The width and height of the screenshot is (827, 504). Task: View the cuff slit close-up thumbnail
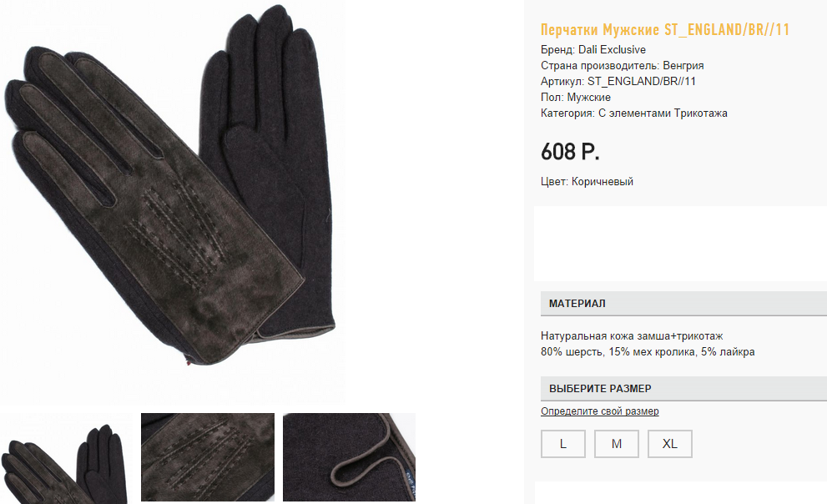pos(349,457)
